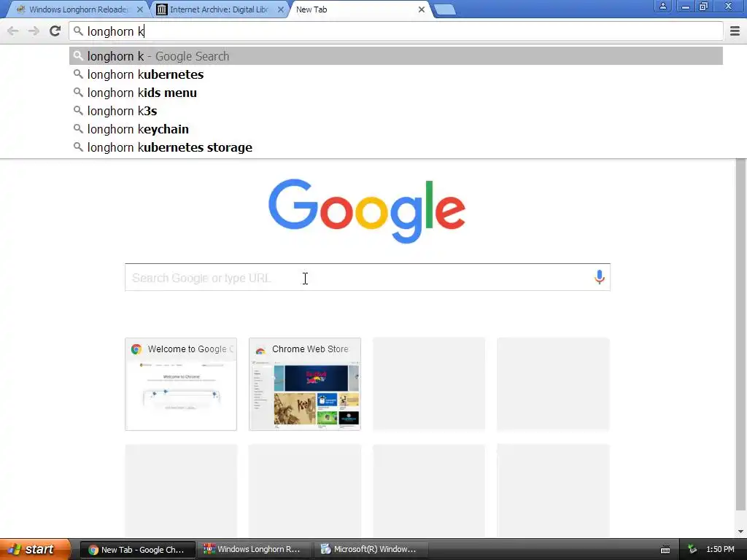Click the search icon inside the address bar
This screenshot has height=560, width=747.
(78, 31)
